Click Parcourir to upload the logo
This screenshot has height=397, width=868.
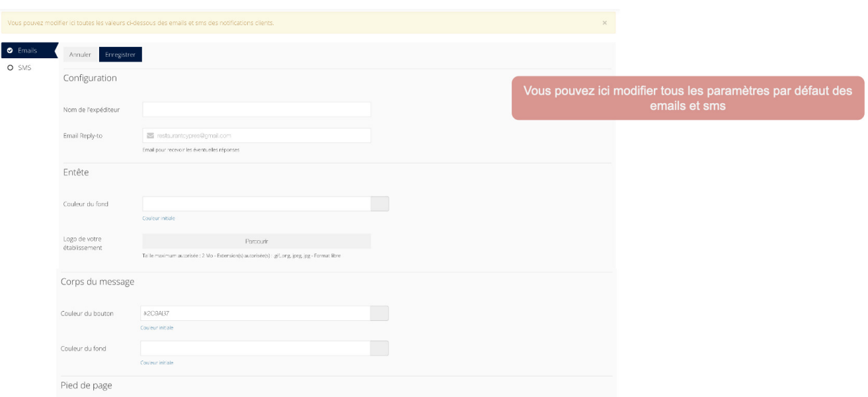256,241
